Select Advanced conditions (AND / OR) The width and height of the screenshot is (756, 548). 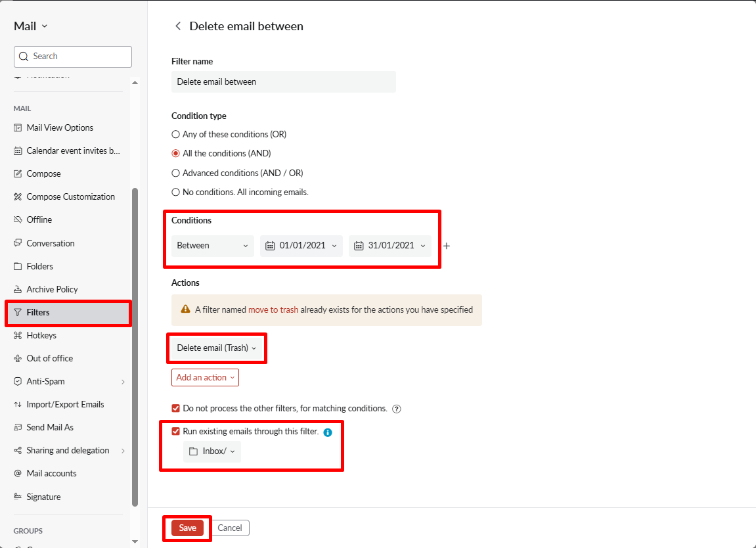pyautogui.click(x=175, y=173)
